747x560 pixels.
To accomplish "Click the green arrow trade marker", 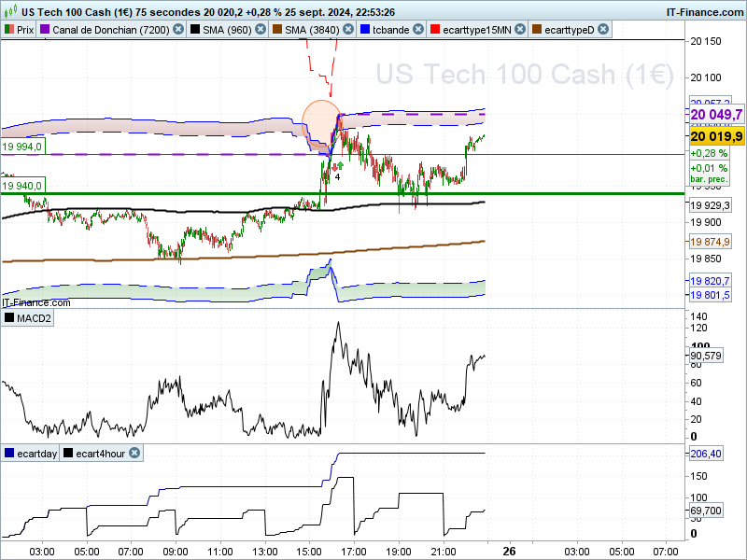I will [341, 166].
